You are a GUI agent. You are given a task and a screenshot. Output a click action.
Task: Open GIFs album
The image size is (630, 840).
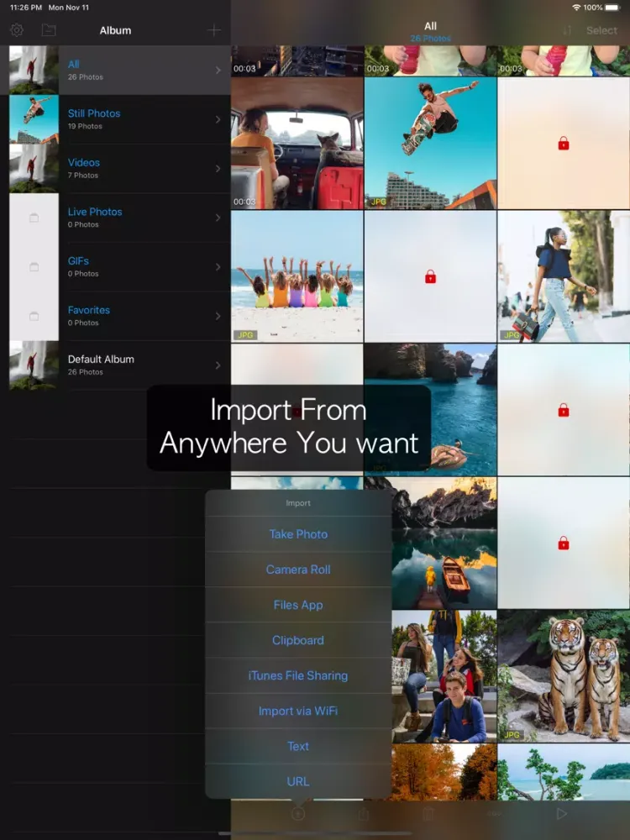pyautogui.click(x=119, y=267)
